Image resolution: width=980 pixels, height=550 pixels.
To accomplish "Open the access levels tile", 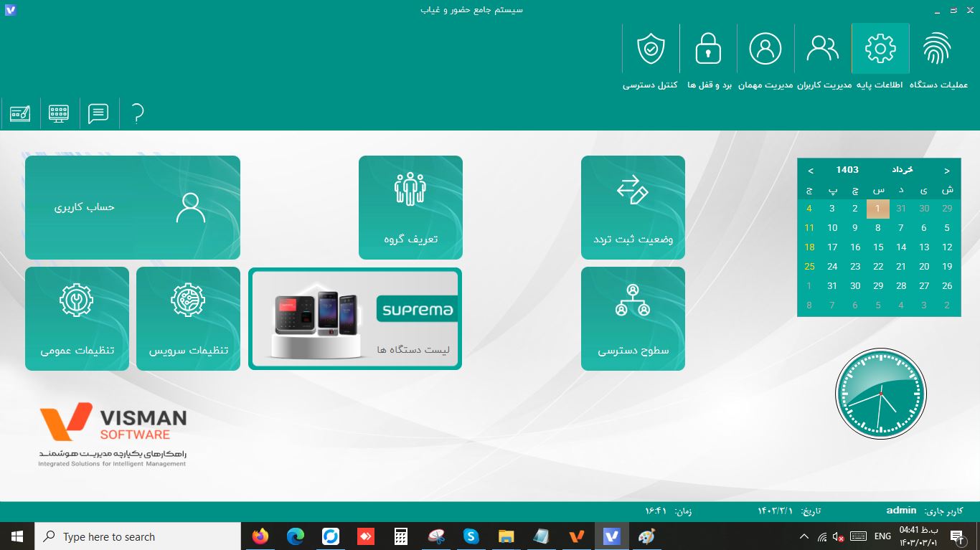I will point(633,318).
